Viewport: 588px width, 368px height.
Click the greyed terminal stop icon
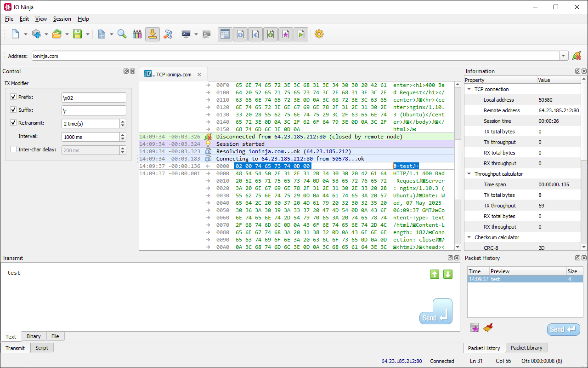click(x=207, y=34)
